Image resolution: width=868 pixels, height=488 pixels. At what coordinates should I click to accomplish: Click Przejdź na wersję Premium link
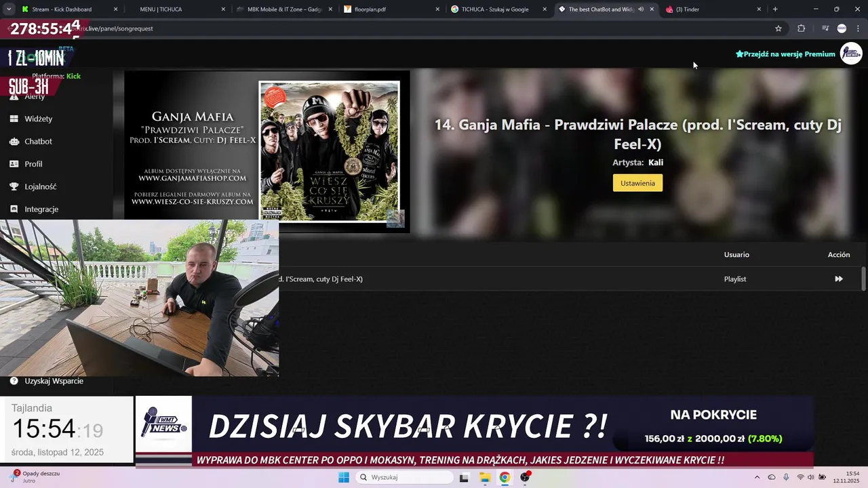click(x=785, y=54)
